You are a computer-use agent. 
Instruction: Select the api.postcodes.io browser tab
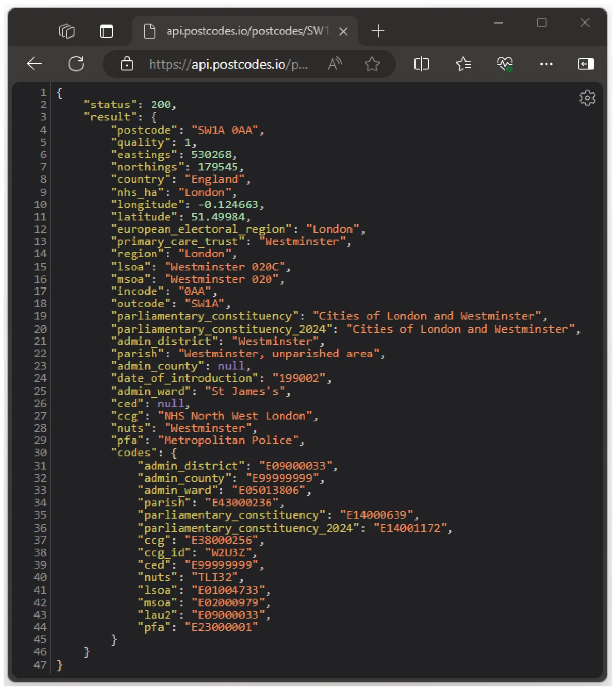[x=245, y=31]
